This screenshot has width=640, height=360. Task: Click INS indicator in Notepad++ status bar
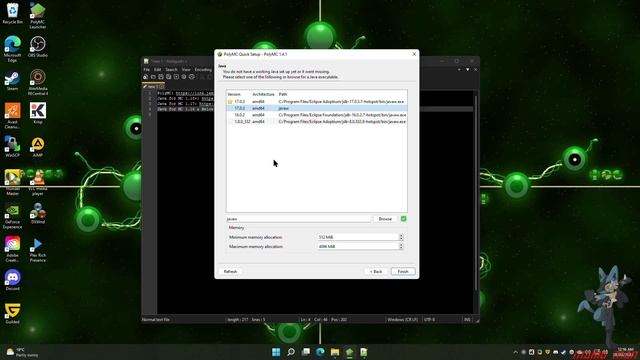click(467, 320)
